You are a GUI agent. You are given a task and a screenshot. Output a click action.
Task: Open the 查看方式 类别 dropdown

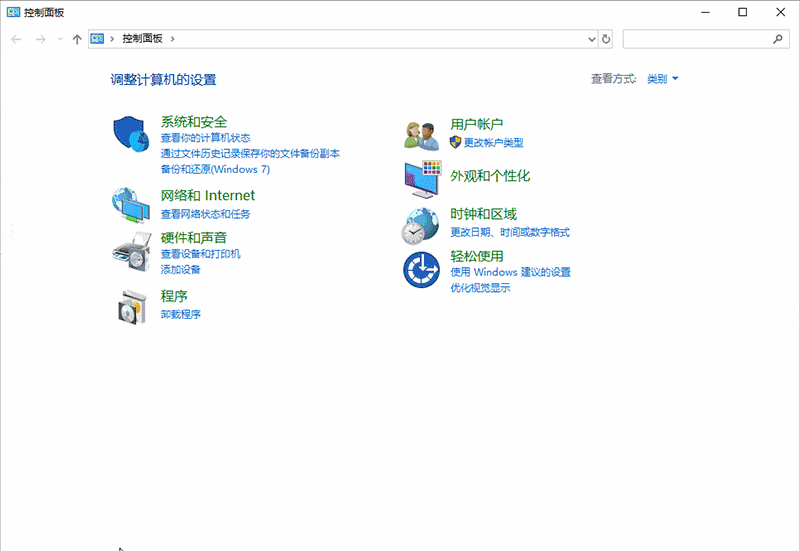coord(662,79)
